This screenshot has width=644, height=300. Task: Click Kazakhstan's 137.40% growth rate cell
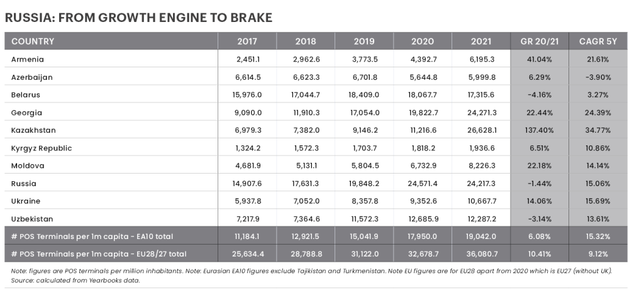click(x=539, y=130)
